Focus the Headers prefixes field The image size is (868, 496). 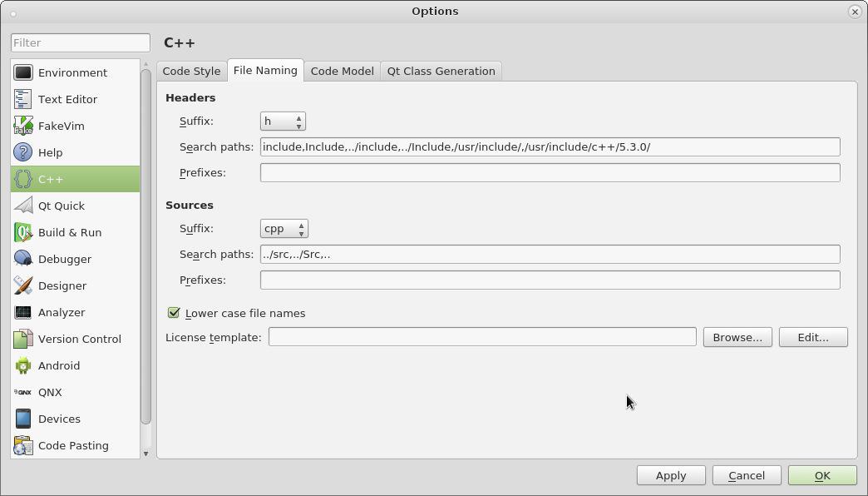click(x=550, y=172)
